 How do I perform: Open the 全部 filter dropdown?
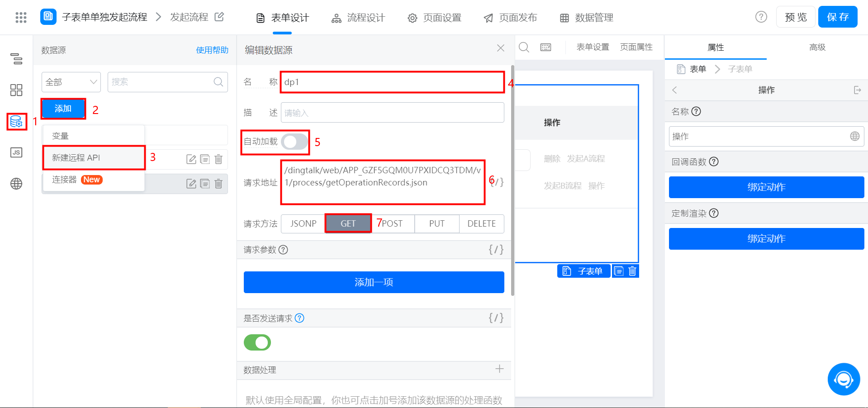[71, 82]
